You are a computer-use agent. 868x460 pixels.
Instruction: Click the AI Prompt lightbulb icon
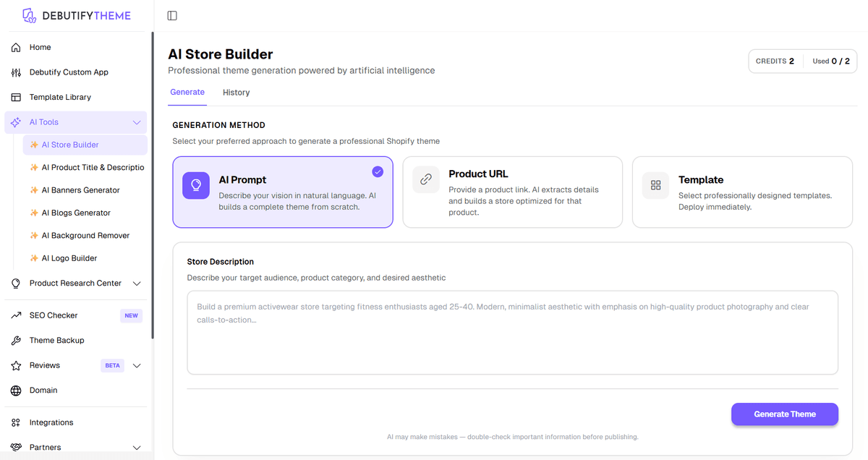[196, 185]
